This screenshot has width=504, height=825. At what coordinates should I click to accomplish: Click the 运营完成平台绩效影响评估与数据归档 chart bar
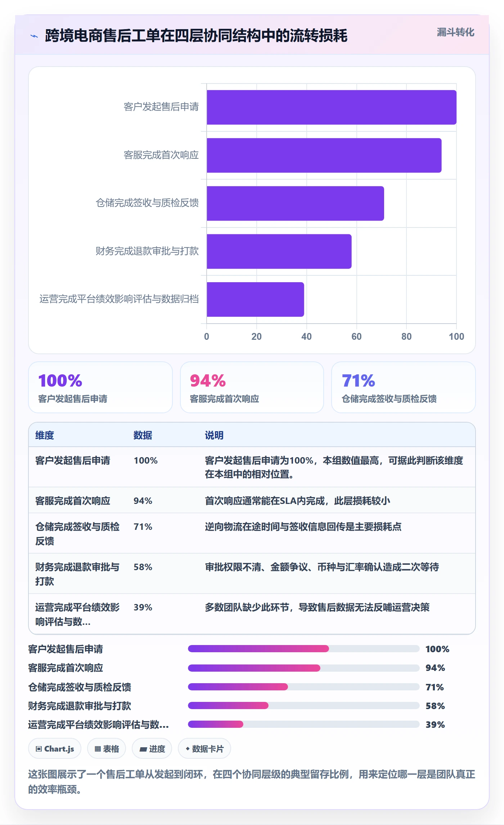(255, 299)
